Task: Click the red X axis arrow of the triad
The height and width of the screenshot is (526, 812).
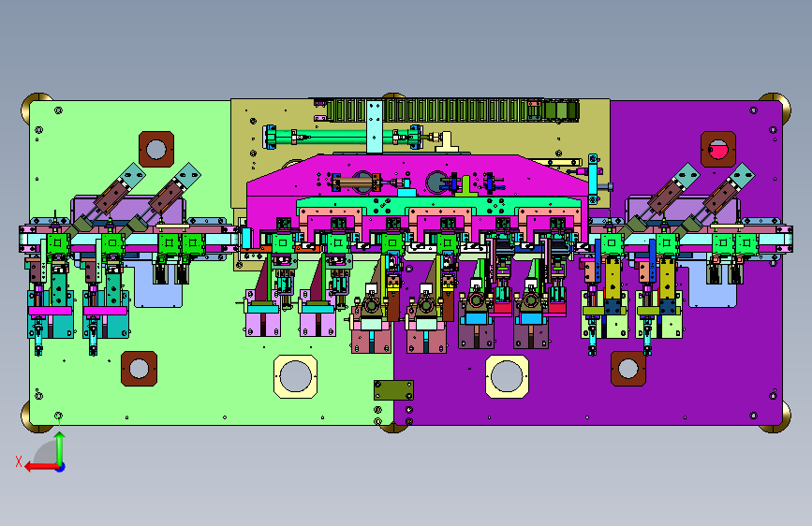Action: pos(40,467)
